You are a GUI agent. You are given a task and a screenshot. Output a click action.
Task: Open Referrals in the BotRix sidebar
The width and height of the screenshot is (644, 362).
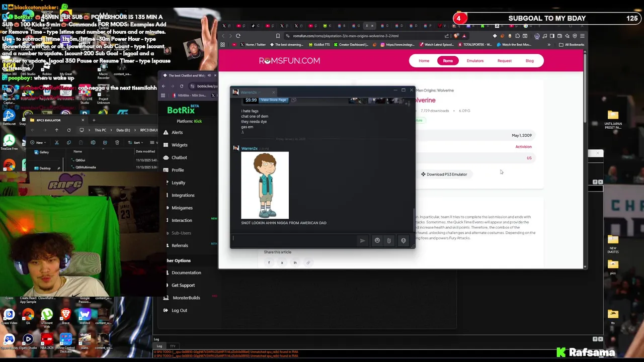(x=180, y=245)
